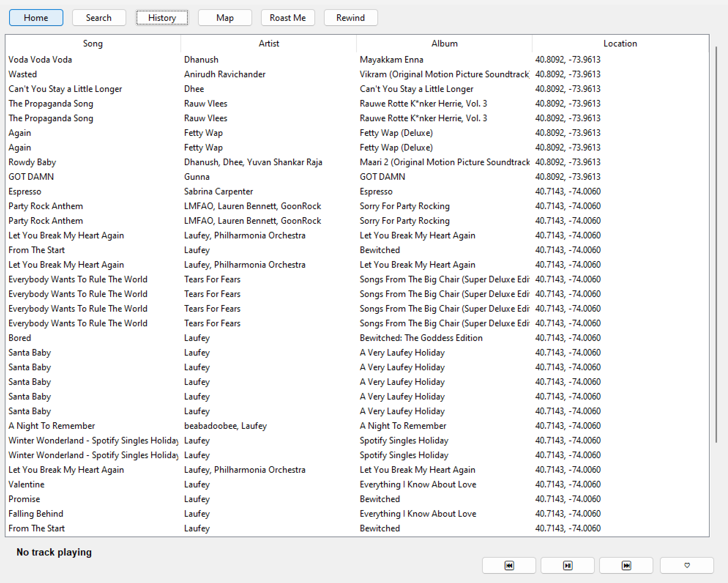Screen dimensions: 728x583
Task: Click the Artist column header
Action: [269, 44]
